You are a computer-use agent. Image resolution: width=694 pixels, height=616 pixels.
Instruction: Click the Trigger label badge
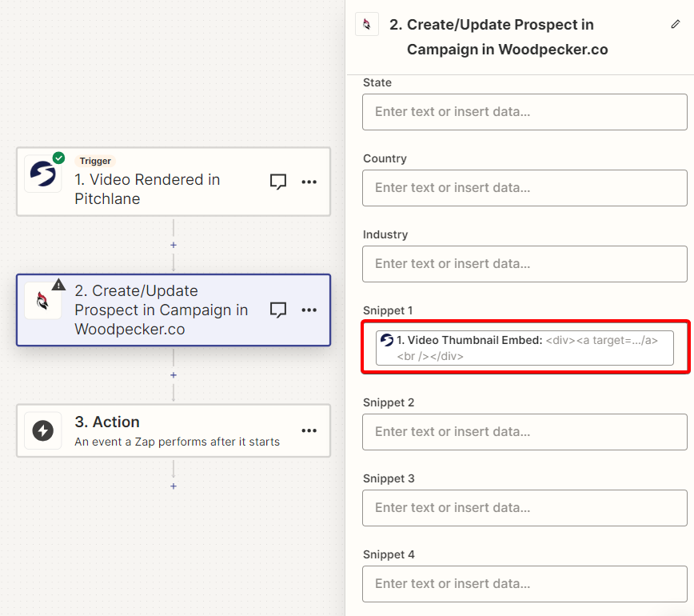coord(95,161)
